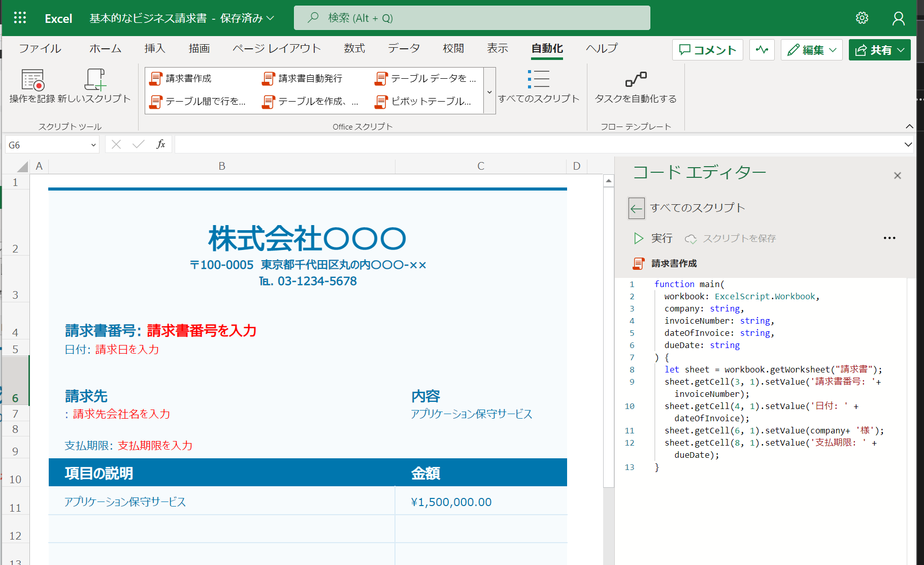Expand the script gallery dropdown
The image size is (924, 565).
(489, 91)
